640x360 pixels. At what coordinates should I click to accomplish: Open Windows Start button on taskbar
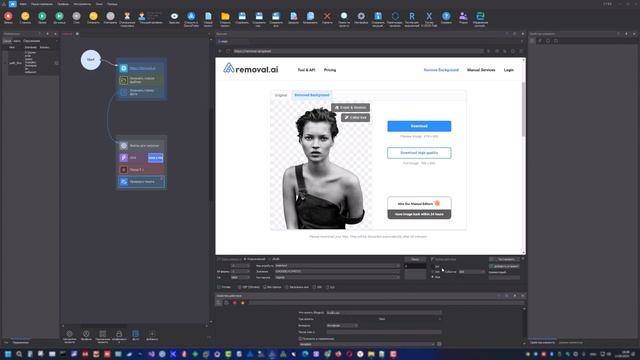point(8,354)
